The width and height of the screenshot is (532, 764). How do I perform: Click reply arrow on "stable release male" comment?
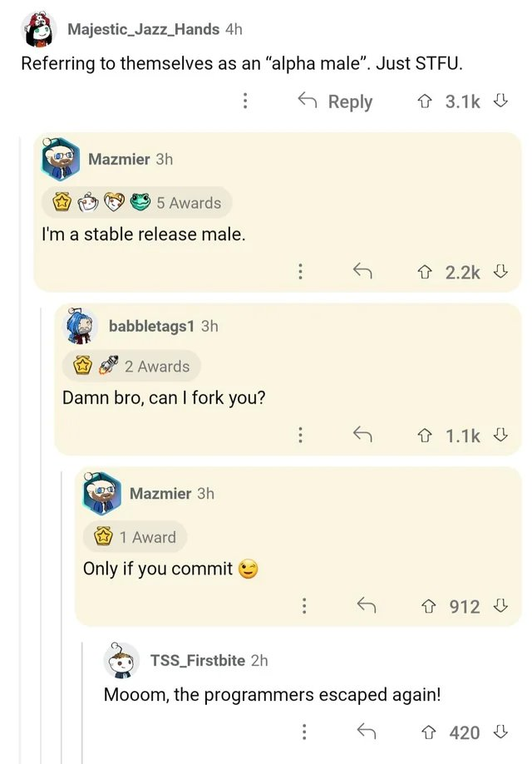click(362, 271)
